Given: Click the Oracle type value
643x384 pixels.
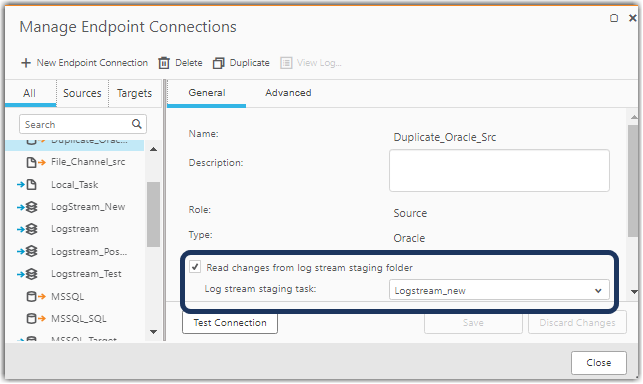Looking at the screenshot, I should [x=409, y=238].
